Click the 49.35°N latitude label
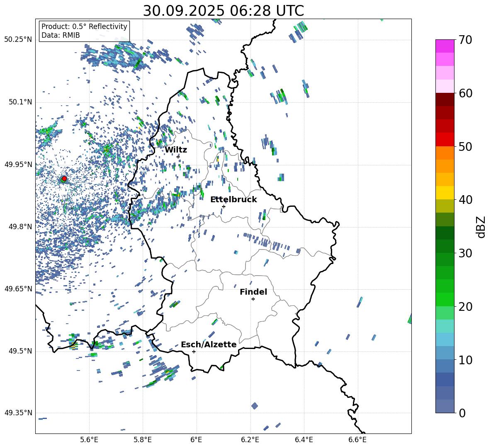 18,413
